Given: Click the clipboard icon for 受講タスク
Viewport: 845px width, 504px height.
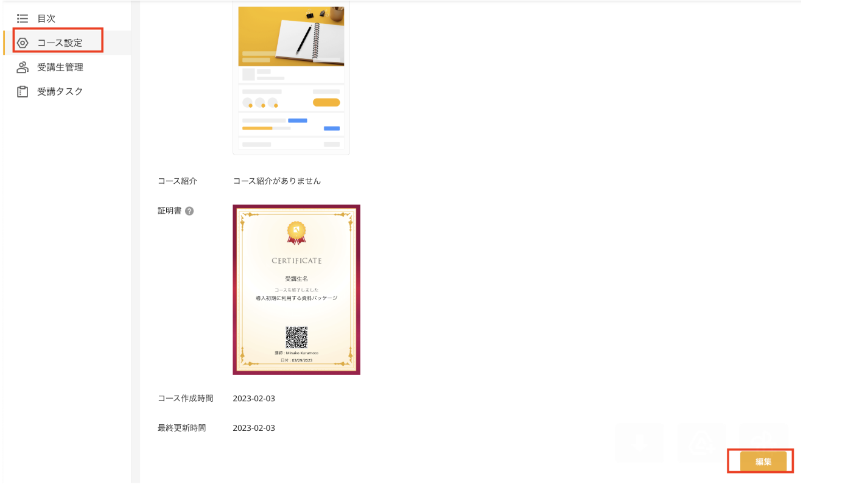Looking at the screenshot, I should pyautogui.click(x=23, y=92).
